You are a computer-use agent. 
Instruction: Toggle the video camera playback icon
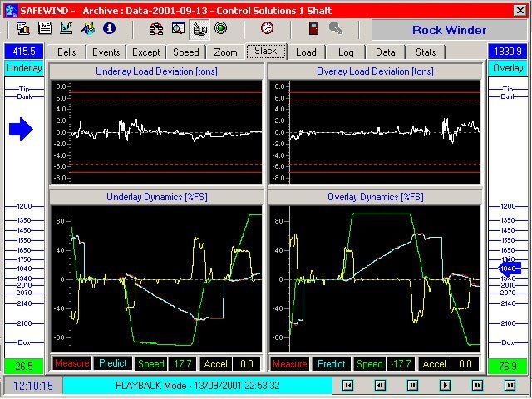(199, 30)
